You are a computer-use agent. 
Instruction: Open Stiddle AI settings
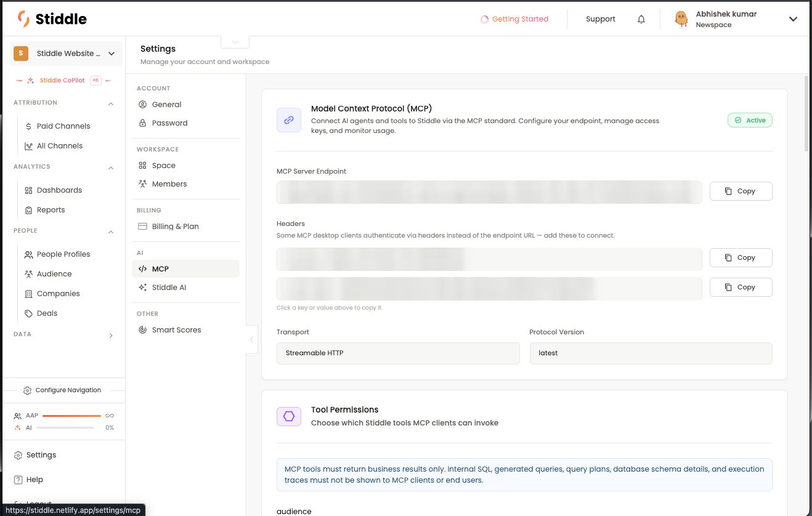pyautogui.click(x=185, y=288)
